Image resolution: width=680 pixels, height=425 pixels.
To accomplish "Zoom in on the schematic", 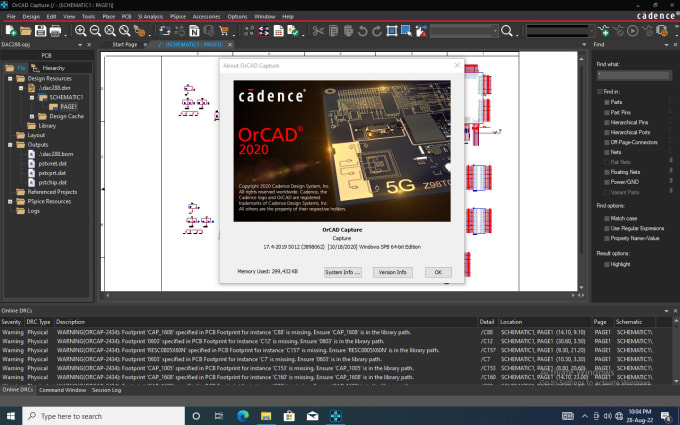I will click(80, 31).
